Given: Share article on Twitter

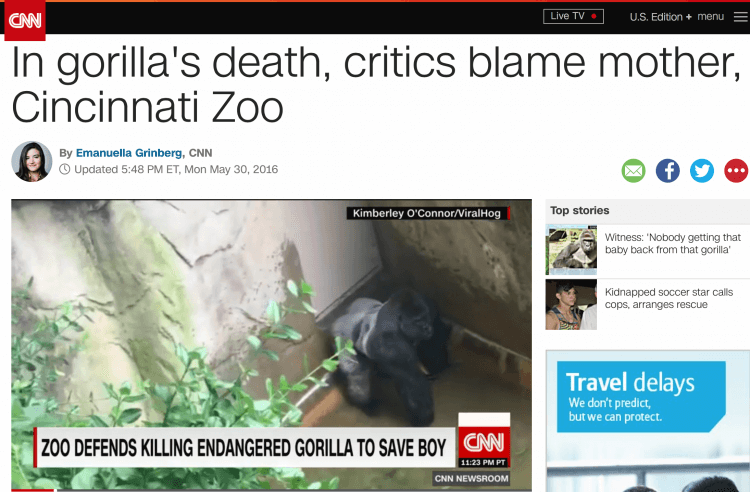Looking at the screenshot, I should pyautogui.click(x=702, y=171).
